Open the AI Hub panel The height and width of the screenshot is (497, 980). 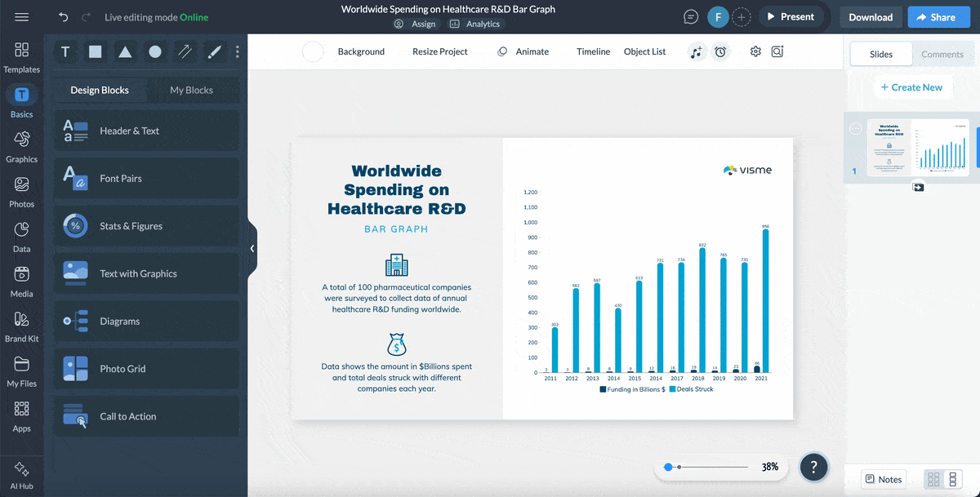[22, 473]
